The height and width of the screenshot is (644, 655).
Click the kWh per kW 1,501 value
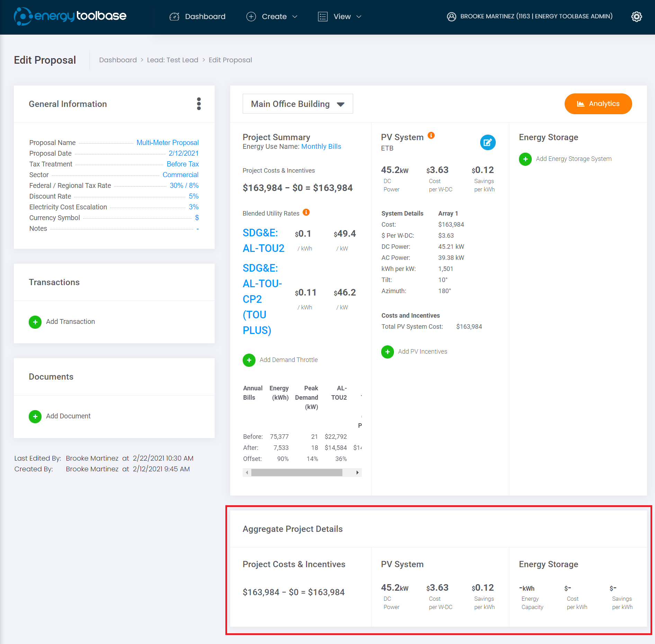coord(446,269)
